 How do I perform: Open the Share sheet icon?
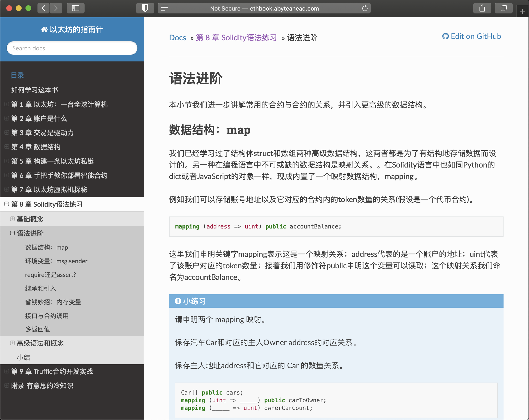coord(482,8)
